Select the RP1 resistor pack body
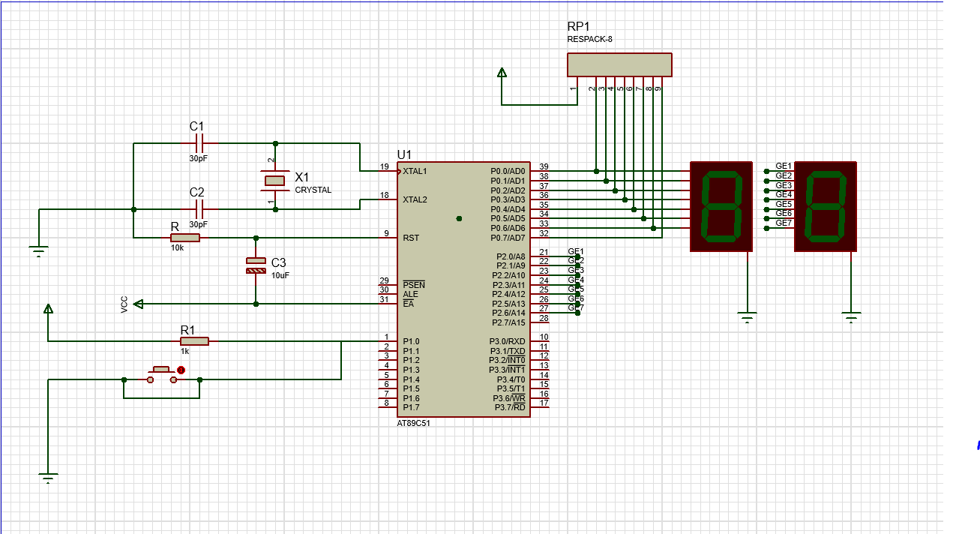Image resolution: width=980 pixels, height=534 pixels. [619, 65]
